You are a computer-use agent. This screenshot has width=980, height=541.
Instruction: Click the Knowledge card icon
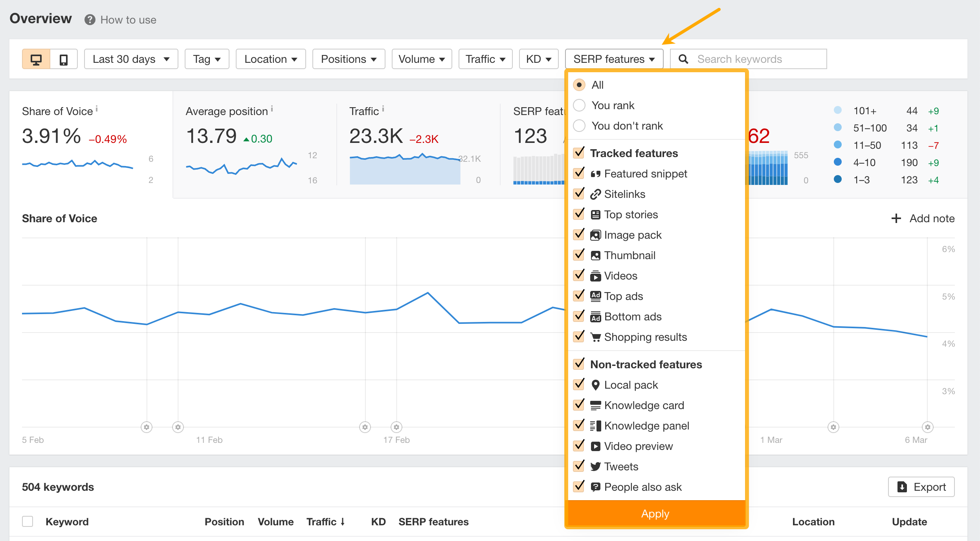(596, 406)
